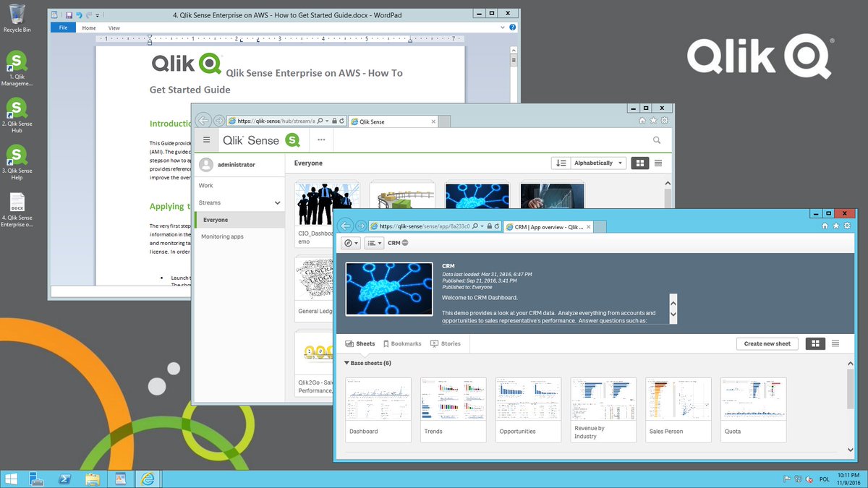The height and width of the screenshot is (488, 868).
Task: Open the Qlik Sense hamburger menu
Action: (207, 140)
